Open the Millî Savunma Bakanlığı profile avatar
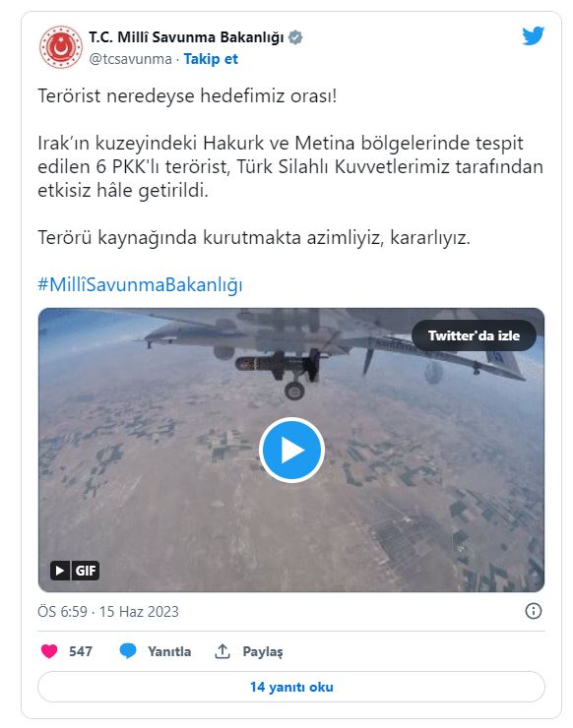 tap(60, 47)
